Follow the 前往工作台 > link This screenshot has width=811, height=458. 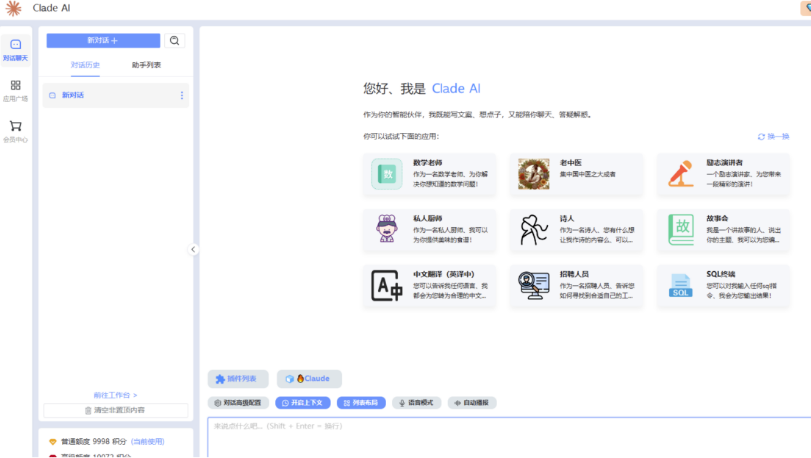tap(115, 395)
